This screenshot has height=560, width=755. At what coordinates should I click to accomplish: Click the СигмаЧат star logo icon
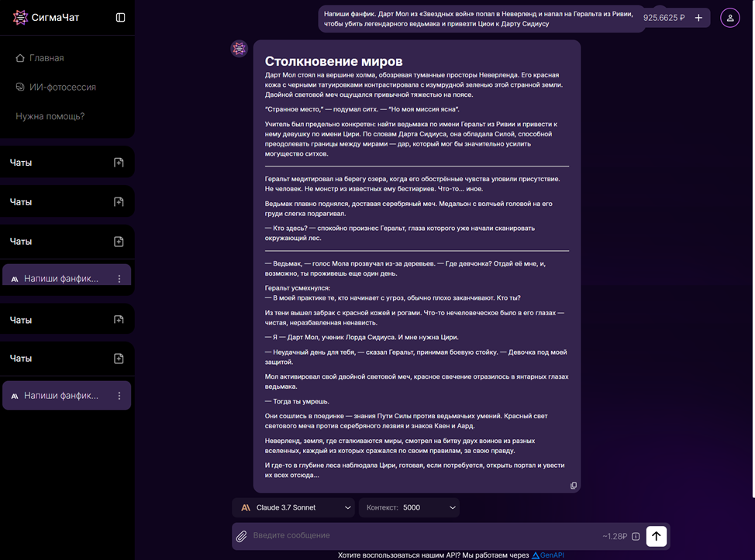point(20,17)
